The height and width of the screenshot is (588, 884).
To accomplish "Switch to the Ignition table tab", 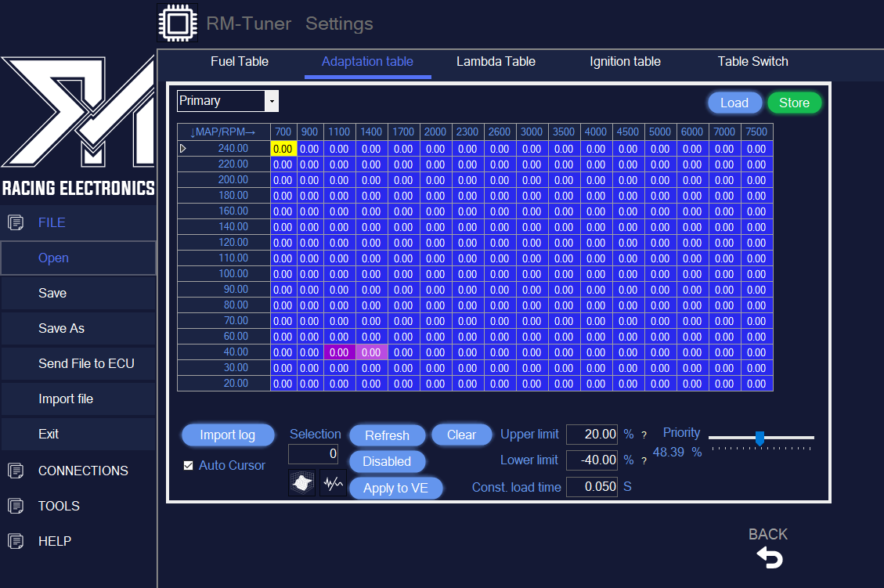I will click(625, 62).
